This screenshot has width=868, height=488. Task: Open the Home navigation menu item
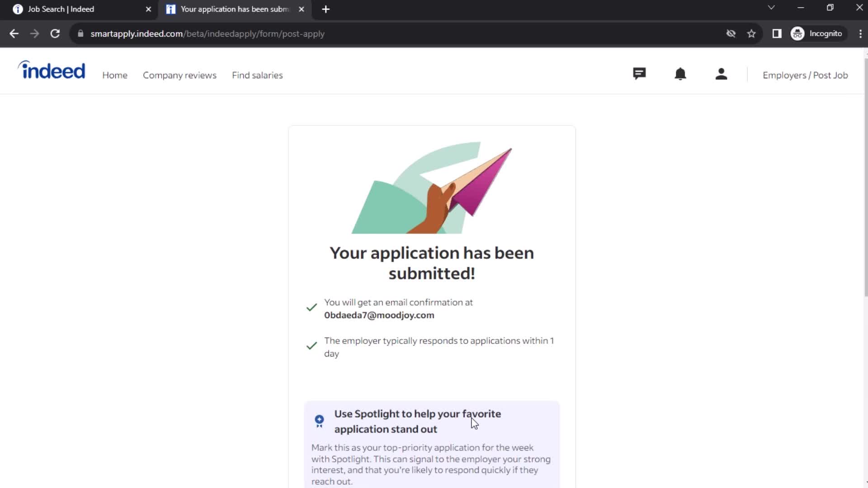(x=114, y=75)
